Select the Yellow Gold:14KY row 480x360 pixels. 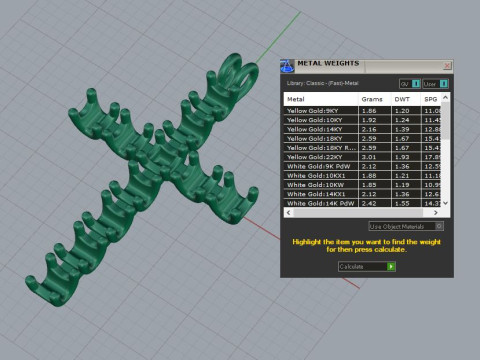coord(362,129)
